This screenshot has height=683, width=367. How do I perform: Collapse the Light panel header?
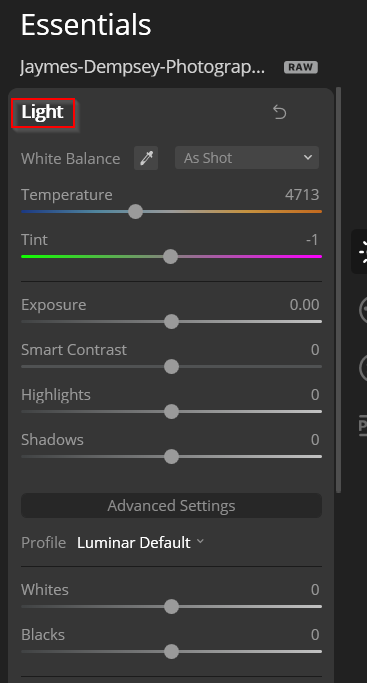(43, 112)
